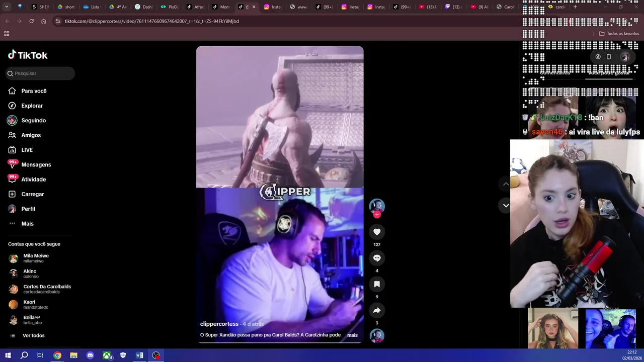The image size is (644, 362).
Task: Follow creator via red plus badge
Action: tap(377, 215)
